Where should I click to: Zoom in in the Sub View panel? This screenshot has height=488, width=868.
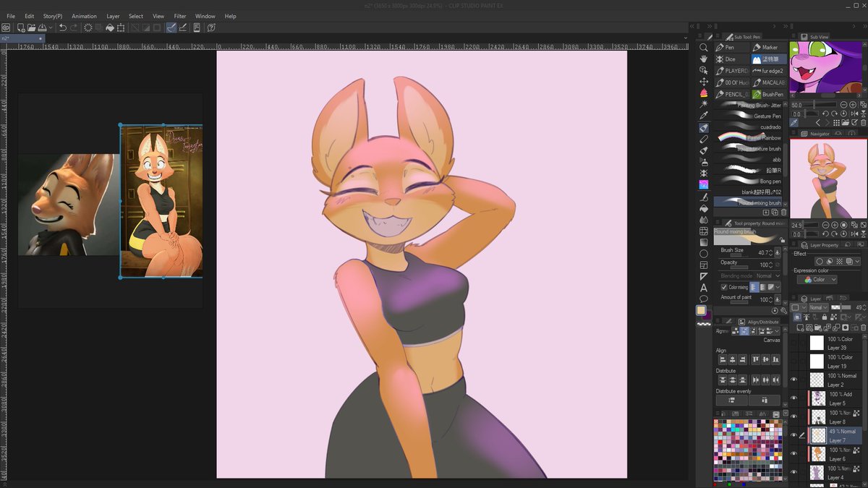[853, 105]
